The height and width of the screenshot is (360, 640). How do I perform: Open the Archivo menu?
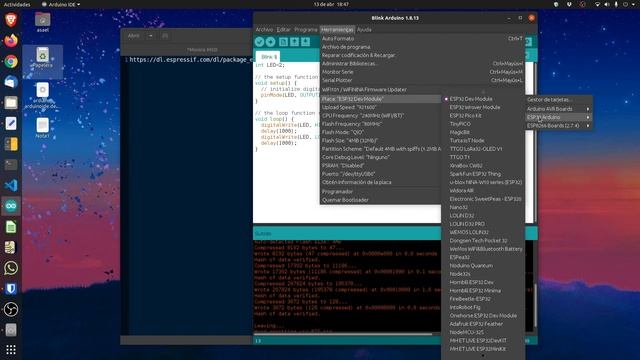264,29
